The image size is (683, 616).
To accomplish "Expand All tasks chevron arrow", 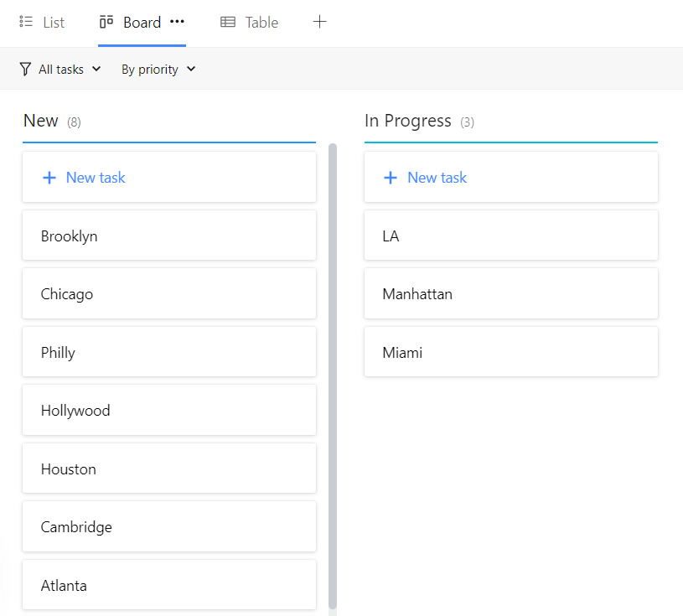I will pyautogui.click(x=96, y=69).
